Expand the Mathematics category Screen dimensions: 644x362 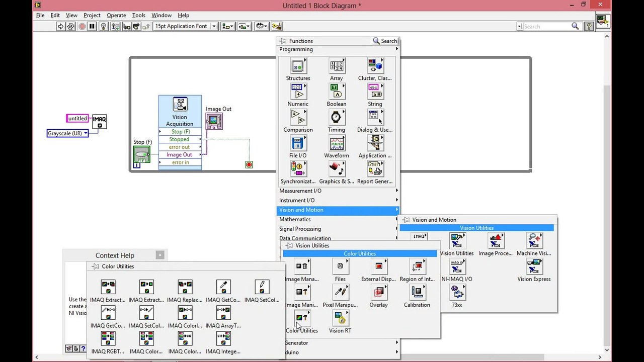pyautogui.click(x=338, y=220)
